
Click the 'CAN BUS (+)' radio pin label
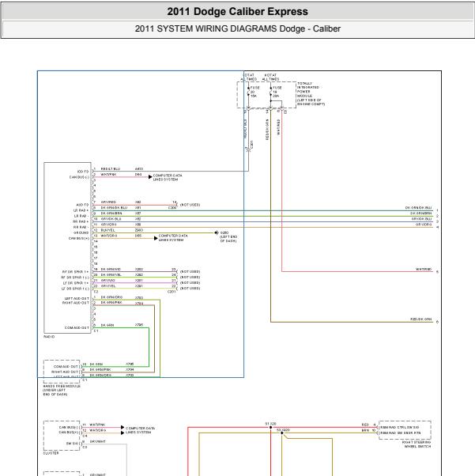pyautogui.click(x=79, y=238)
